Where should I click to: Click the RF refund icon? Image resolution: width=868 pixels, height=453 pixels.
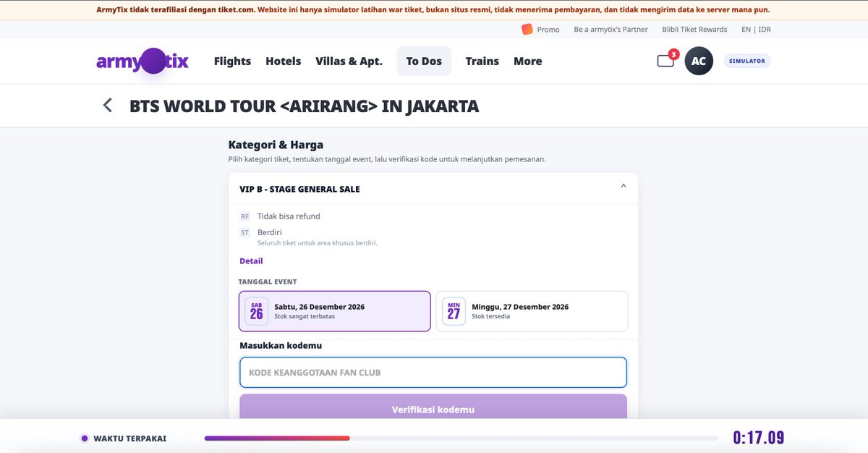tap(244, 216)
